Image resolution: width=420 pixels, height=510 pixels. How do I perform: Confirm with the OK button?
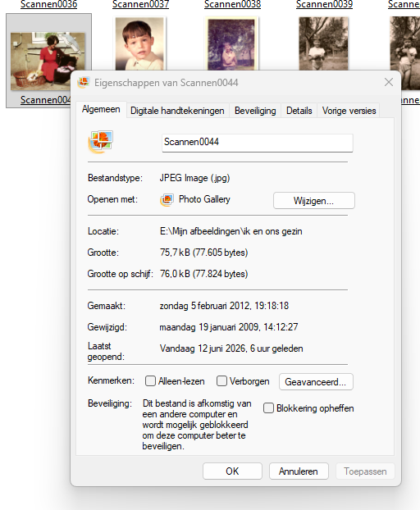pyautogui.click(x=232, y=471)
